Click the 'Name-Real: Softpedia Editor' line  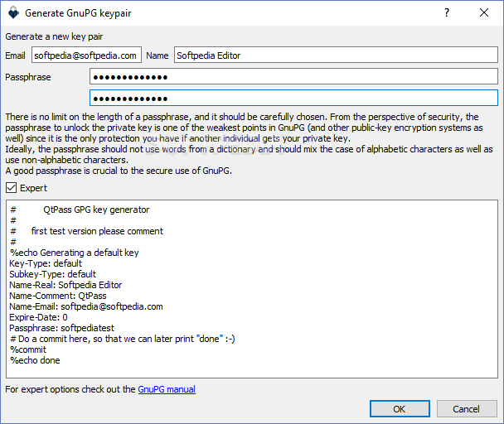tap(65, 285)
